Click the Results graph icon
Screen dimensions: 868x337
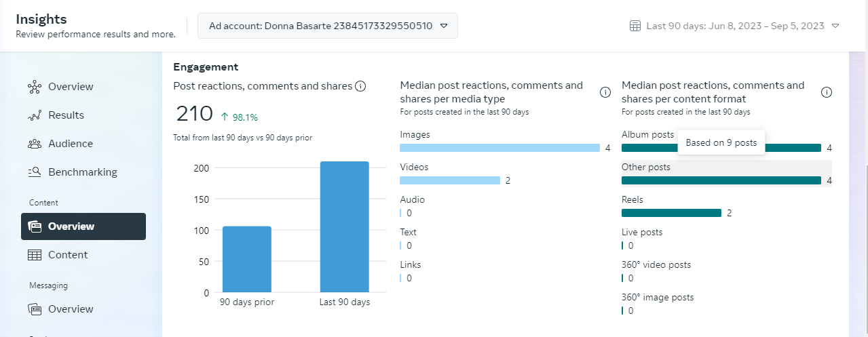(35, 115)
